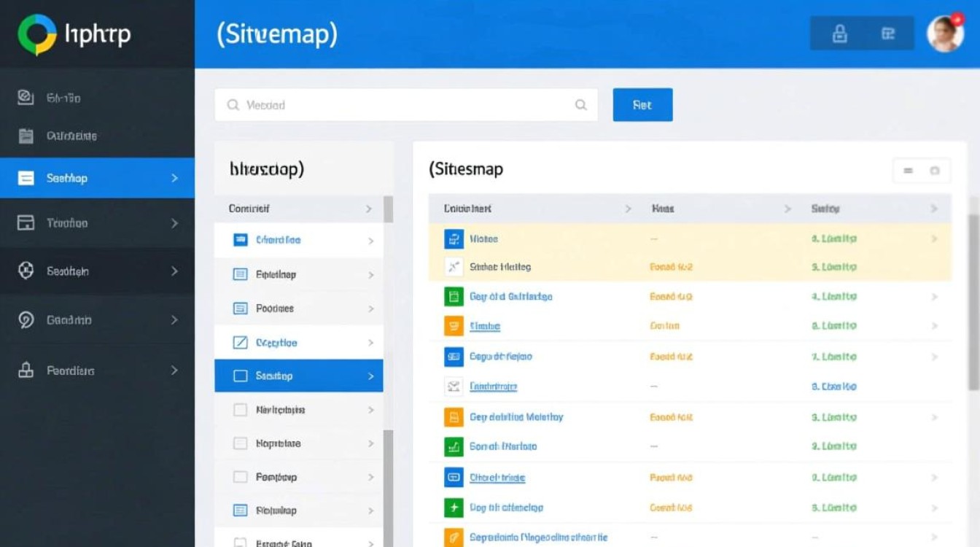Expand the selected blue item in the dark sidebar

[174, 178]
